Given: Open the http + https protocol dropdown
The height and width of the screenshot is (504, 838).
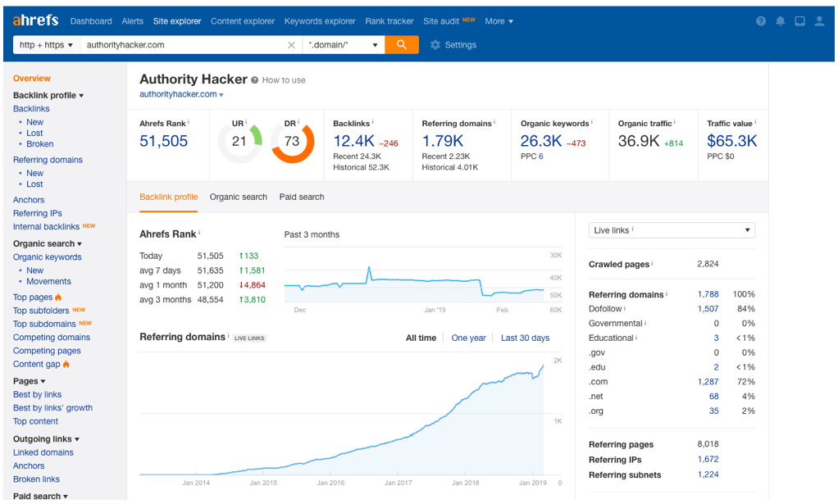Looking at the screenshot, I should point(46,45).
